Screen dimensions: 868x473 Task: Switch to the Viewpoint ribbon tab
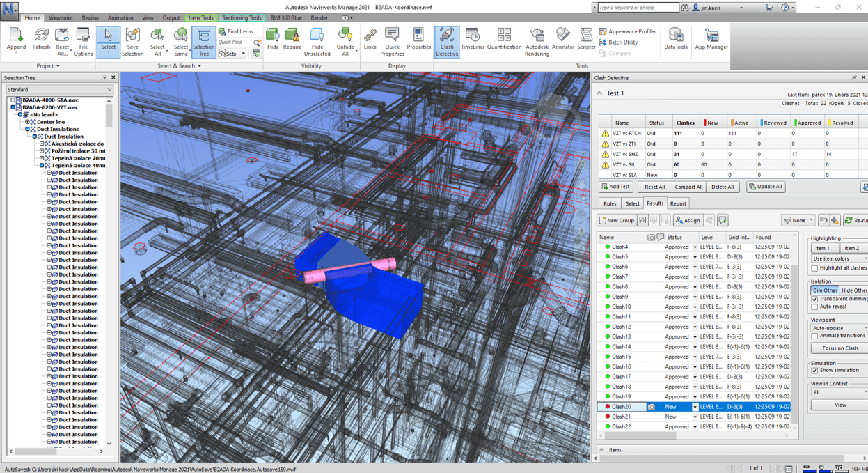[61, 18]
